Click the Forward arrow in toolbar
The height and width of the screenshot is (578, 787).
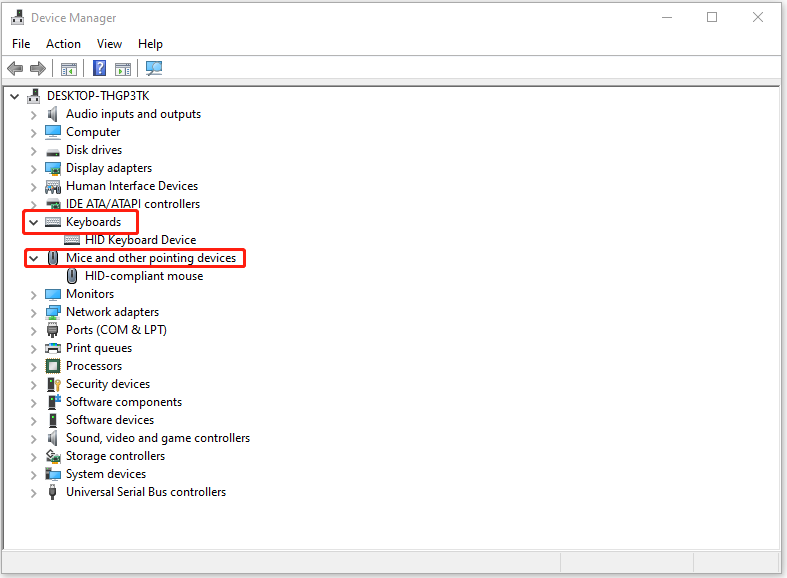click(x=38, y=69)
